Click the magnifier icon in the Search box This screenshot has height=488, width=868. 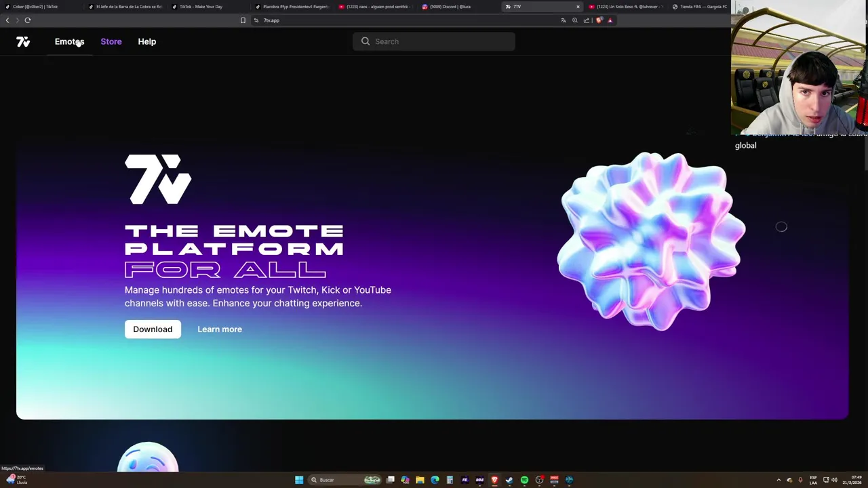pos(366,41)
